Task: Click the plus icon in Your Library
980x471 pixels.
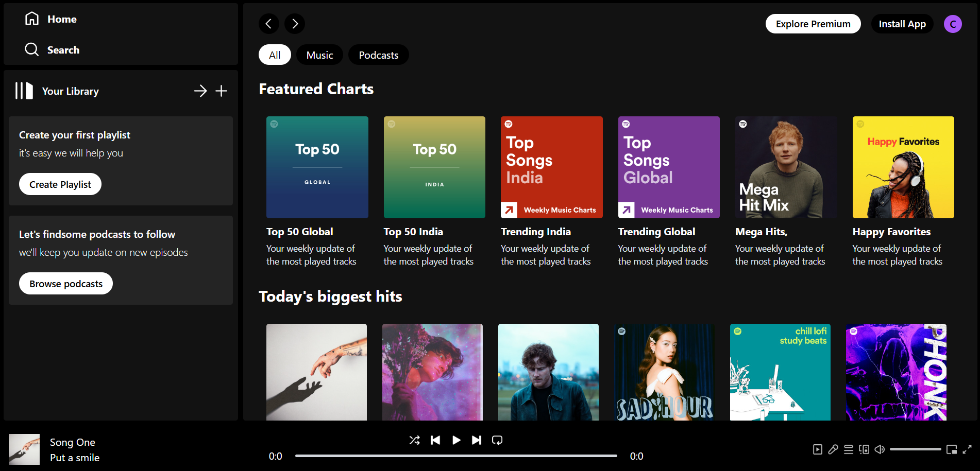Action: [221, 91]
